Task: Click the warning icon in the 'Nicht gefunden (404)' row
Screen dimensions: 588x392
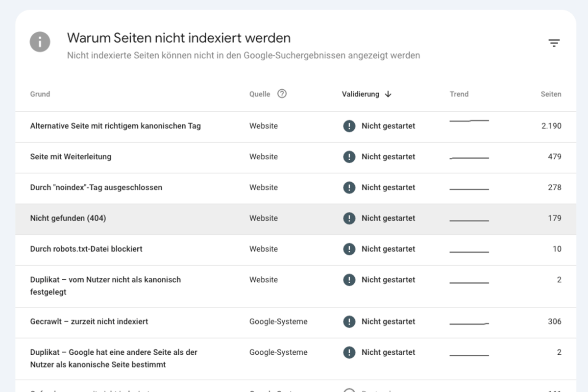Action: click(x=349, y=218)
